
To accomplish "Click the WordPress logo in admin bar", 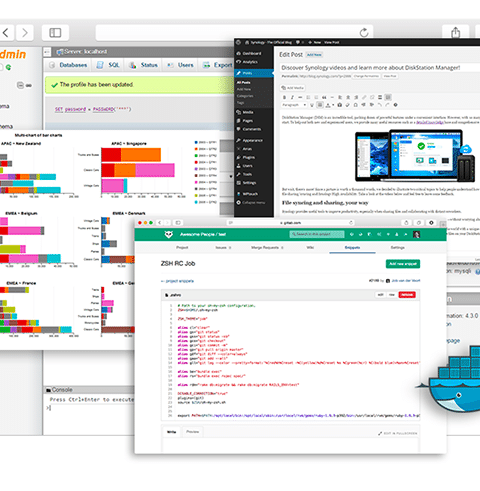I will [238, 42].
